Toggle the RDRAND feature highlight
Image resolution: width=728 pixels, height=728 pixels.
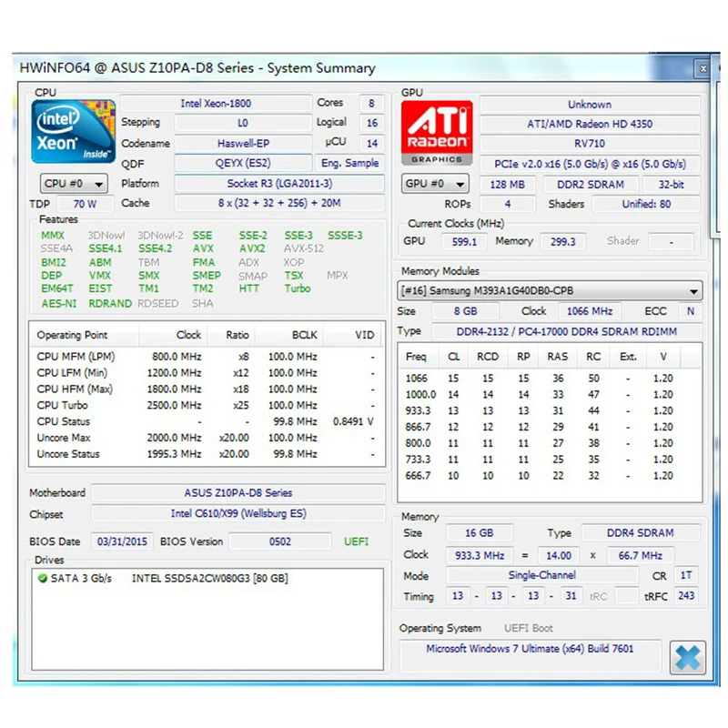(x=109, y=303)
